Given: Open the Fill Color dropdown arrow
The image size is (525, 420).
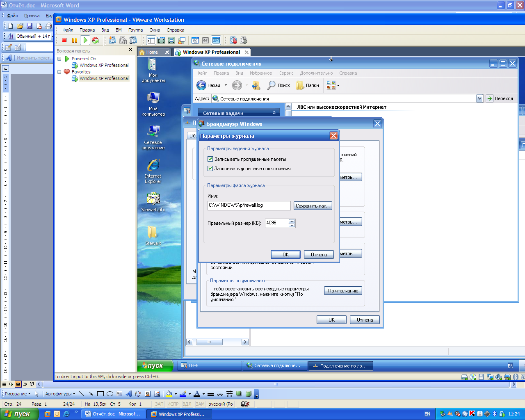Looking at the screenshot, I should point(176,394).
